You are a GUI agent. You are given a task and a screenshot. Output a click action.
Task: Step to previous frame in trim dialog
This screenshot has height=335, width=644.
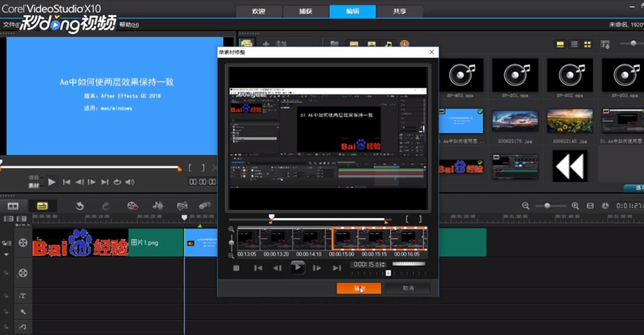pos(278,268)
